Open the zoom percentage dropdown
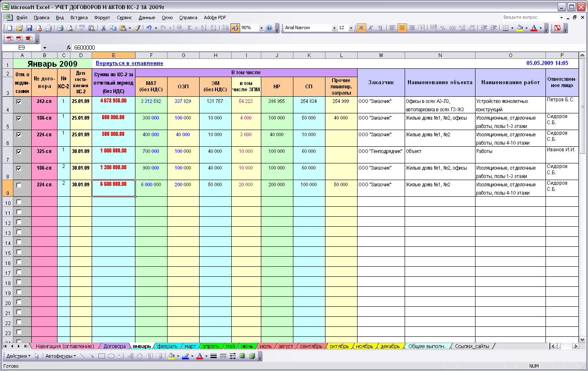This screenshot has width=588, height=371. click(x=261, y=28)
